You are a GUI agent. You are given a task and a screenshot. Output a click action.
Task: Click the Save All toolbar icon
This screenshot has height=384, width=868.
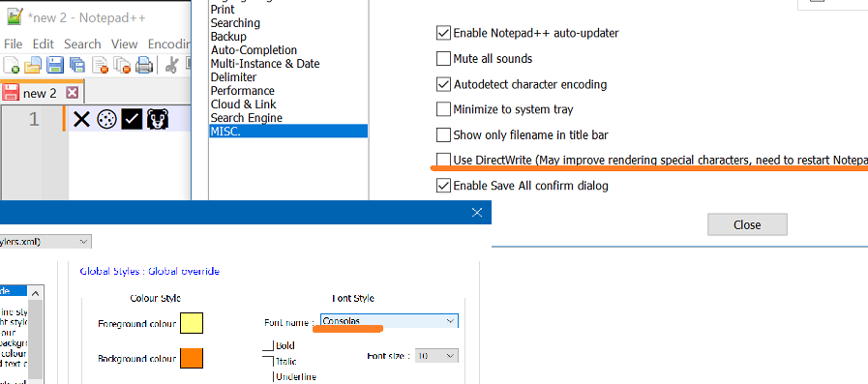pos(77,66)
